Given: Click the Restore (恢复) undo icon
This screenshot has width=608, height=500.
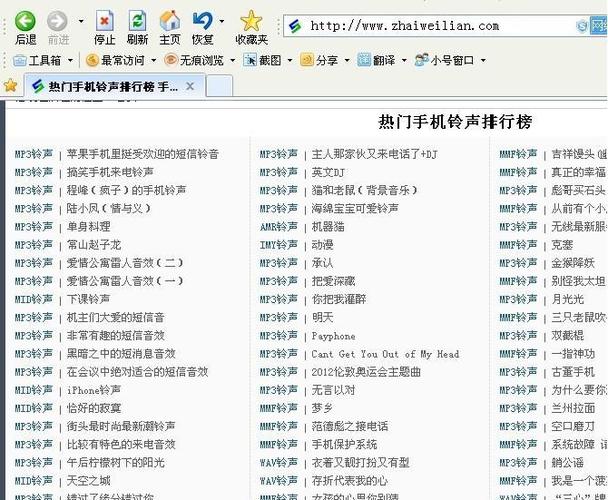Looking at the screenshot, I should click(x=201, y=20).
